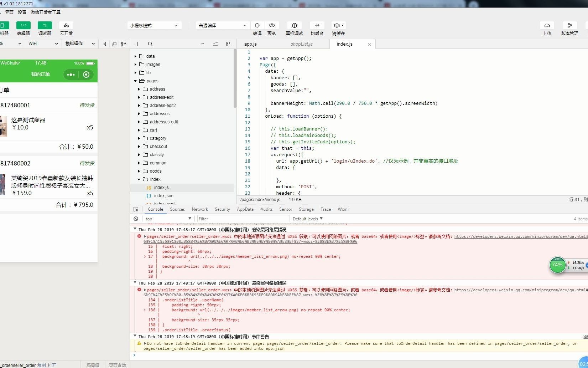Click 打开 page path link

click(52, 365)
